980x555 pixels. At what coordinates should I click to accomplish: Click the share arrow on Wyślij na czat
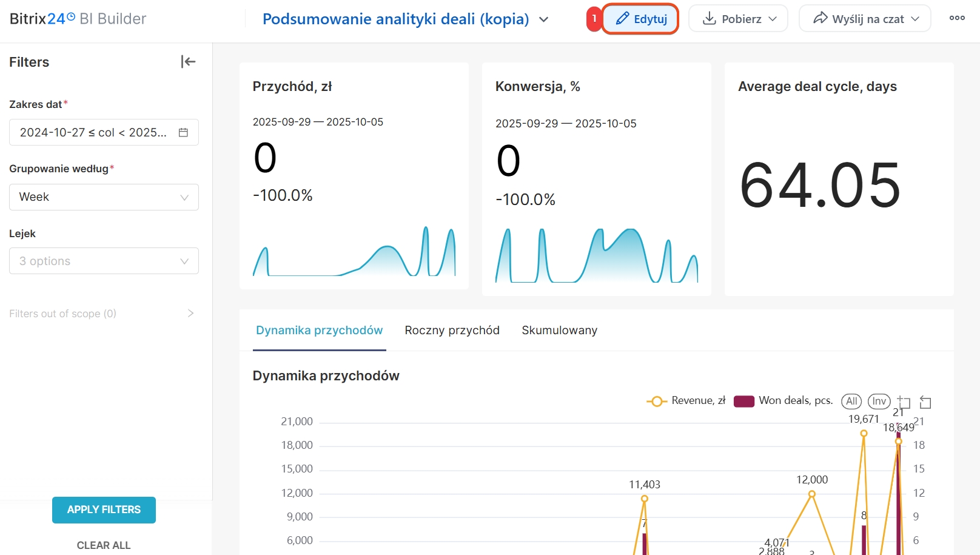820,18
